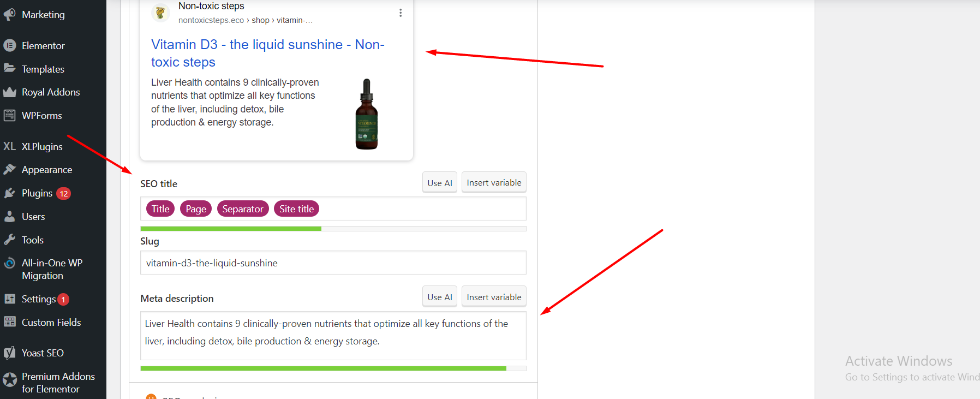Select the Separator variable tag
Image resolution: width=980 pixels, height=399 pixels.
(x=243, y=209)
